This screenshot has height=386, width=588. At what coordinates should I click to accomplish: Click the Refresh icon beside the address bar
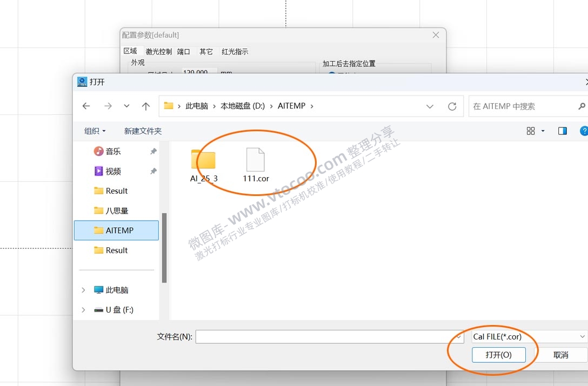(452, 106)
